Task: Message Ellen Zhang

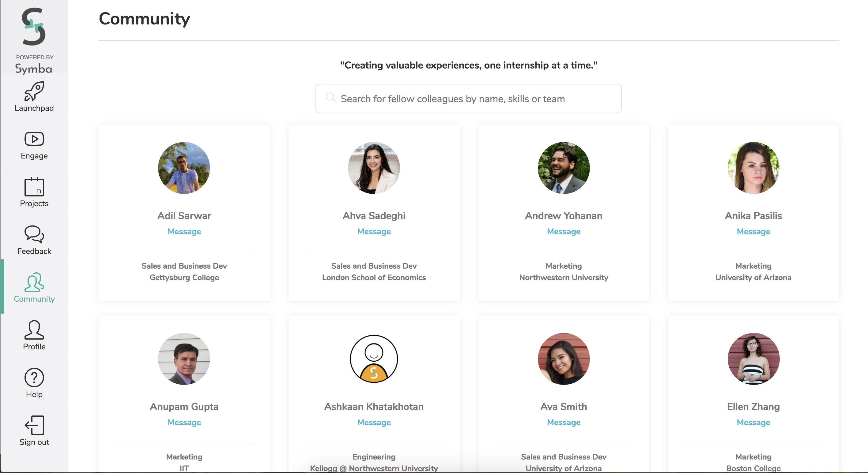Action: (753, 423)
